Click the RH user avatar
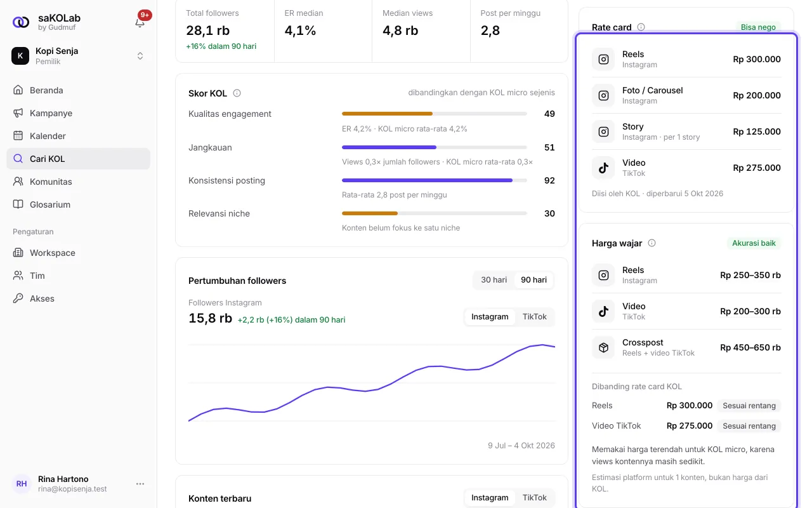This screenshot has height=508, width=812. pyautogui.click(x=22, y=484)
